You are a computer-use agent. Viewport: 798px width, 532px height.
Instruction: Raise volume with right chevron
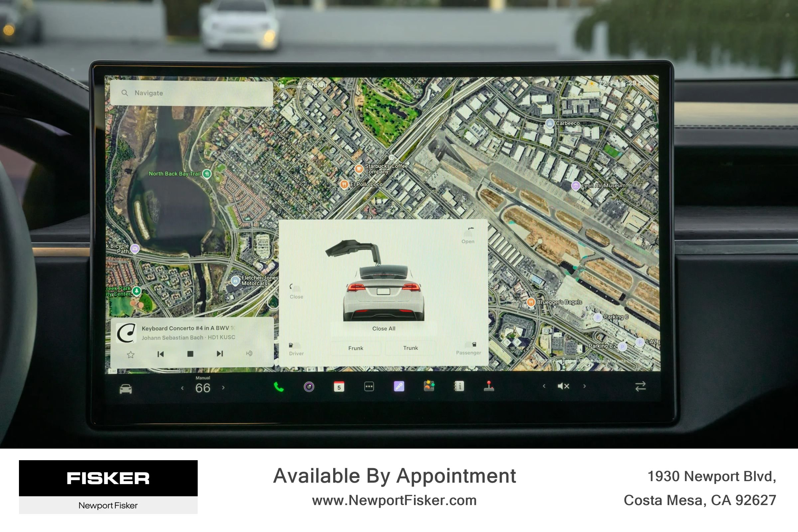tap(585, 386)
